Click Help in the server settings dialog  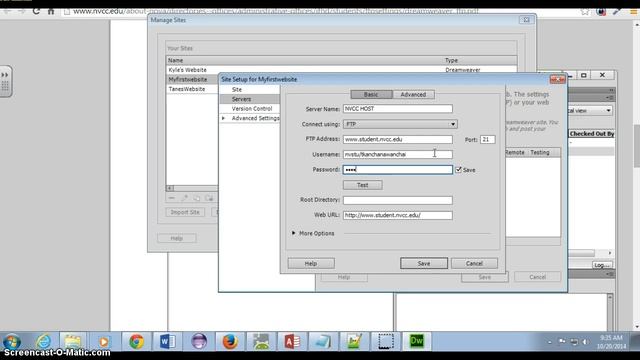[x=311, y=263]
